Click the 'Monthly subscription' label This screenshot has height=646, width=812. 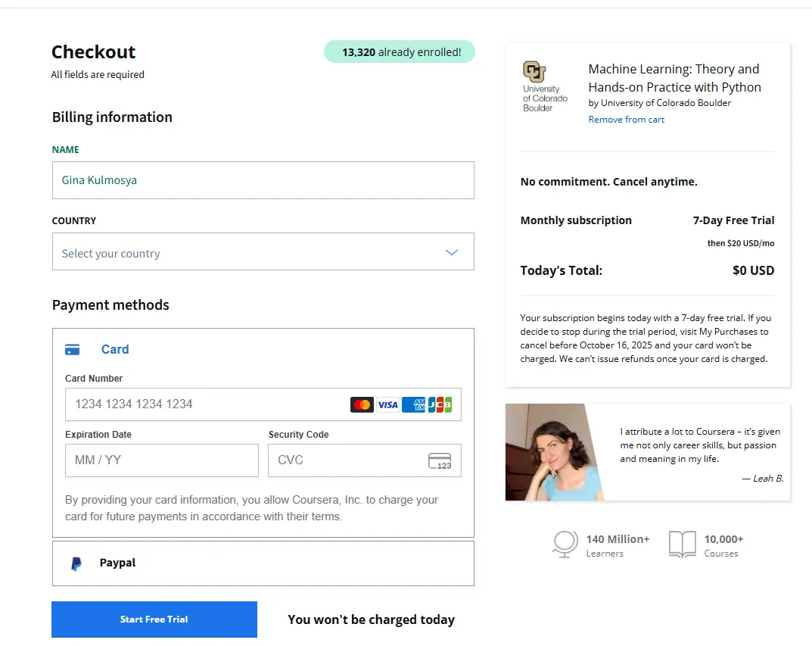pos(576,220)
